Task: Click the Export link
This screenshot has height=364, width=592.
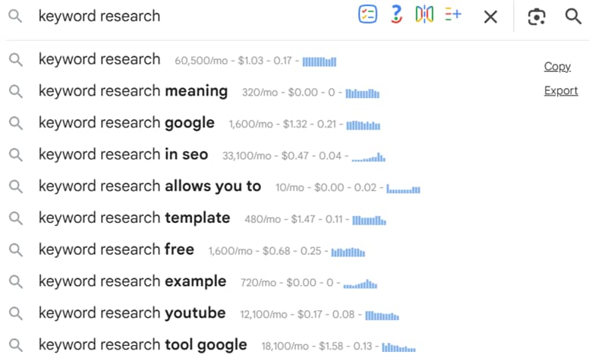Action: click(561, 91)
